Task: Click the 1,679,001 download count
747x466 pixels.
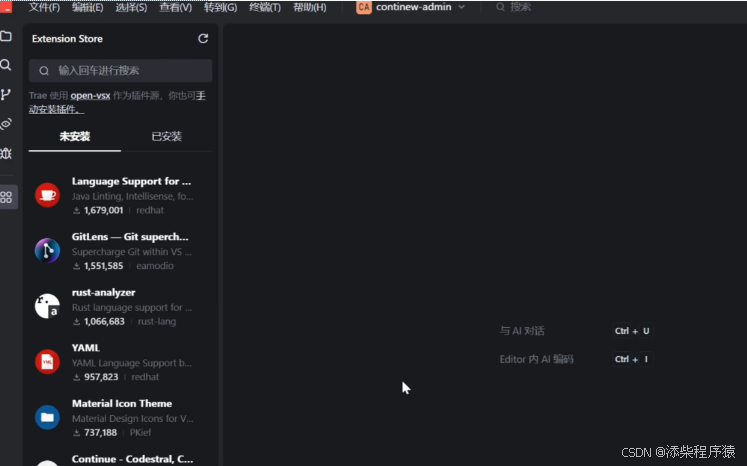Action: click(103, 210)
